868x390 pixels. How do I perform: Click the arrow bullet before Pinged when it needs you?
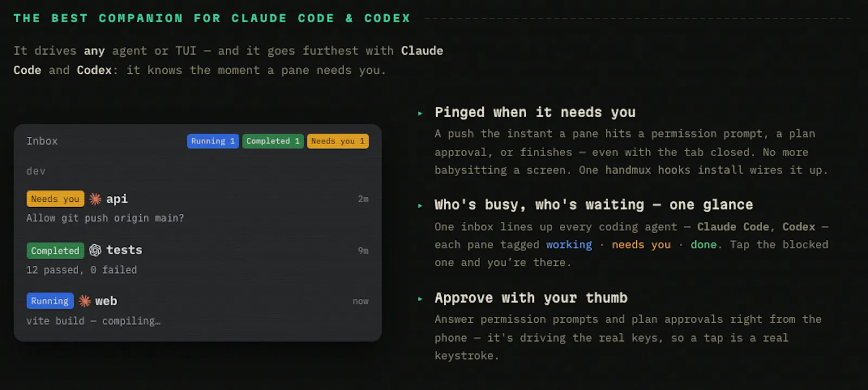(x=420, y=113)
